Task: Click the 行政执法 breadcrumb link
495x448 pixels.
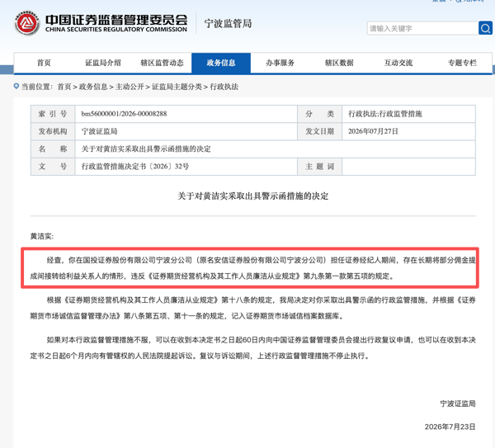Action: click(224, 87)
